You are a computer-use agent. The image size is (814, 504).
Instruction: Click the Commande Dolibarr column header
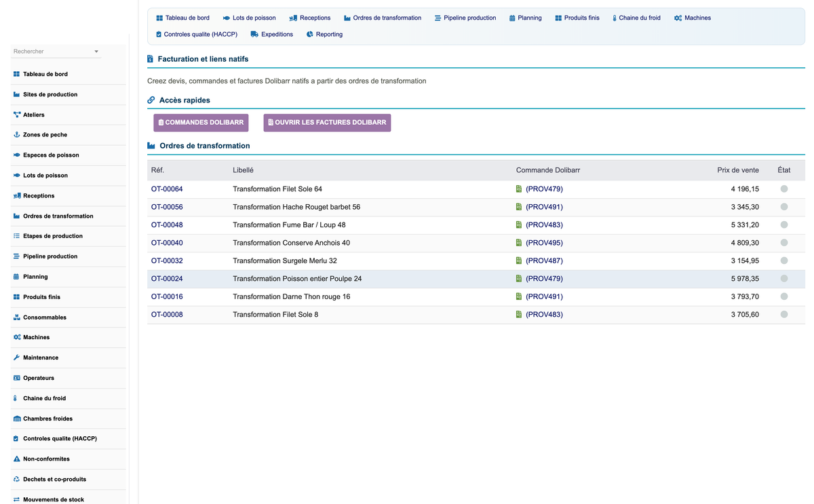coord(548,170)
